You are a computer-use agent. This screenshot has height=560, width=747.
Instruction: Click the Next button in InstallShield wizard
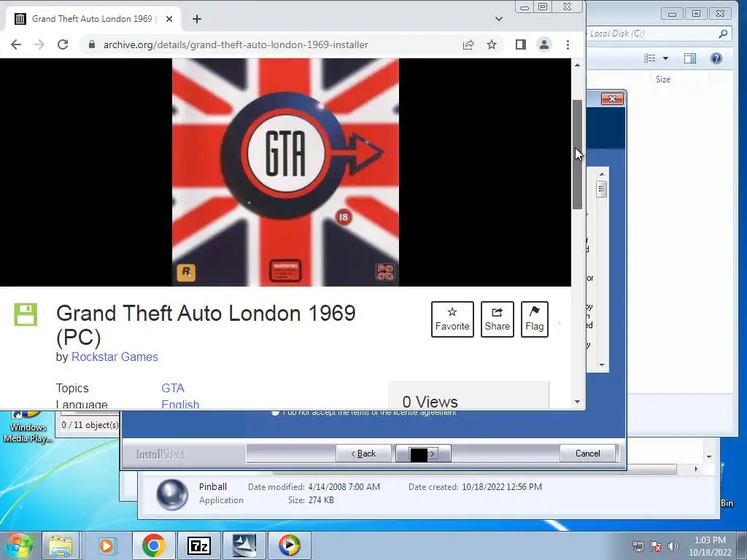pos(423,454)
